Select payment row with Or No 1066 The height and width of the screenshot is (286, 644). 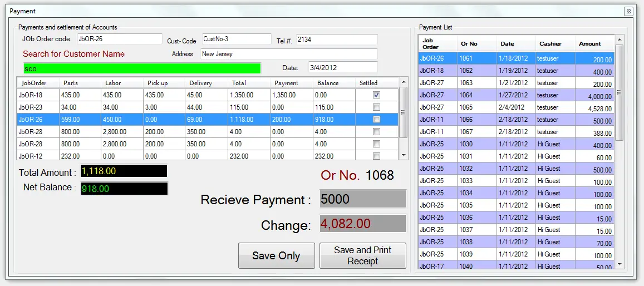[517, 120]
